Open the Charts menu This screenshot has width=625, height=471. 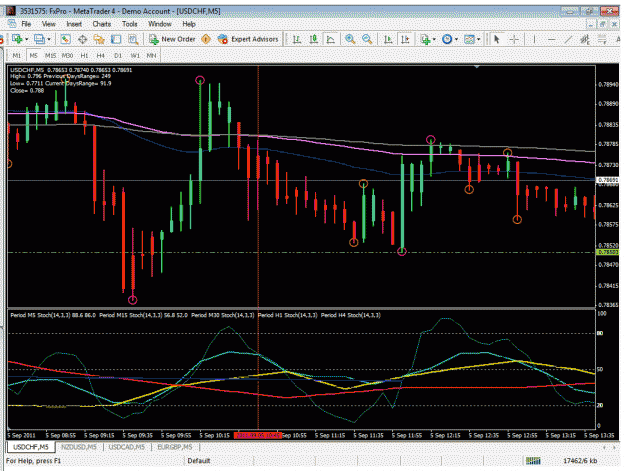click(x=102, y=24)
